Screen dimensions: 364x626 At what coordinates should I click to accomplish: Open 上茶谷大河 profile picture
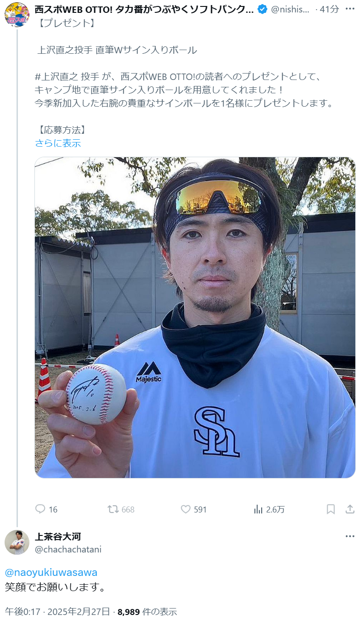pyautogui.click(x=17, y=542)
